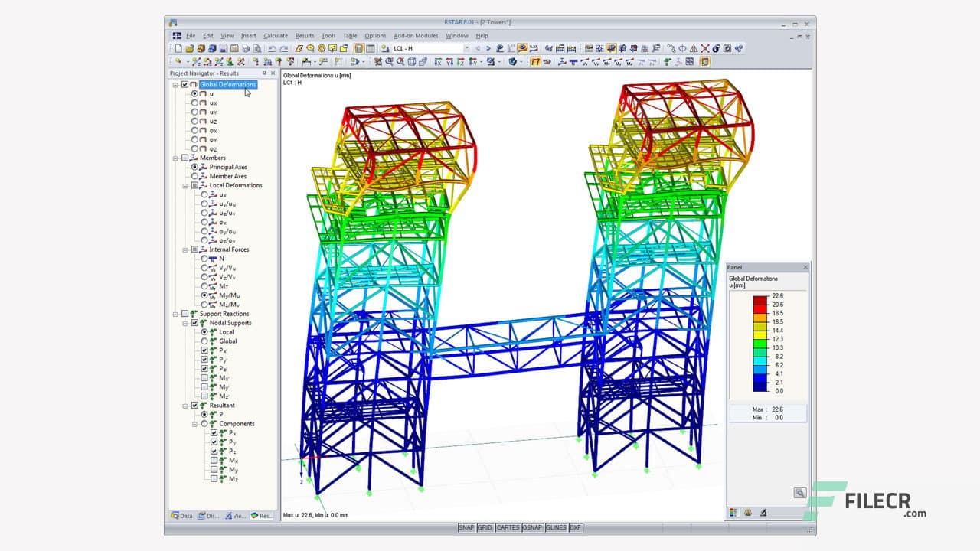
Task: Collapse the Nodal Supports tree node
Action: coord(185,323)
